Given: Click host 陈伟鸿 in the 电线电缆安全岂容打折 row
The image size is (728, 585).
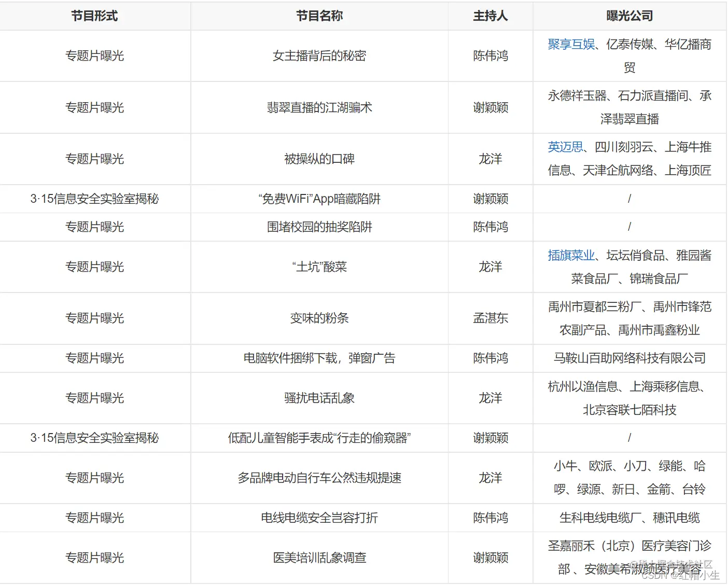Looking at the screenshot, I should [491, 518].
